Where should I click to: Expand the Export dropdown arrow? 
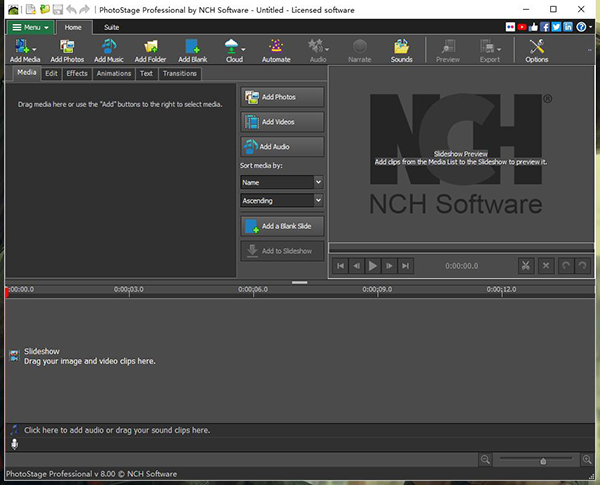pyautogui.click(x=499, y=49)
